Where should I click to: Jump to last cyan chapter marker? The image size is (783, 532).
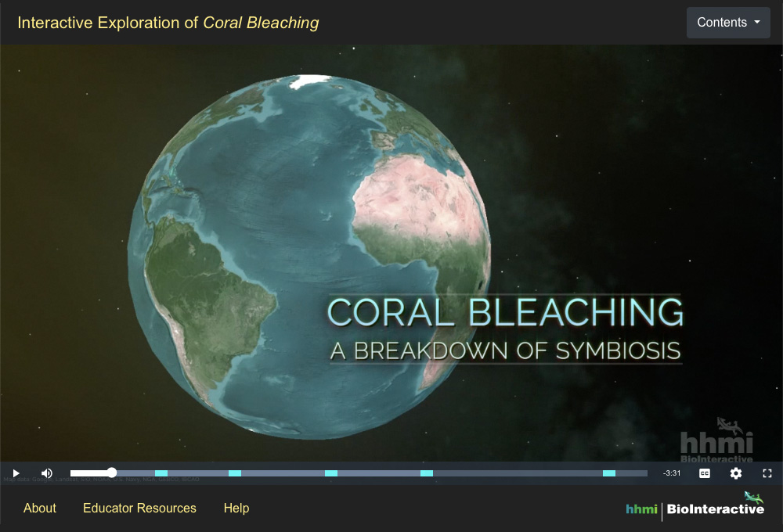tap(608, 473)
